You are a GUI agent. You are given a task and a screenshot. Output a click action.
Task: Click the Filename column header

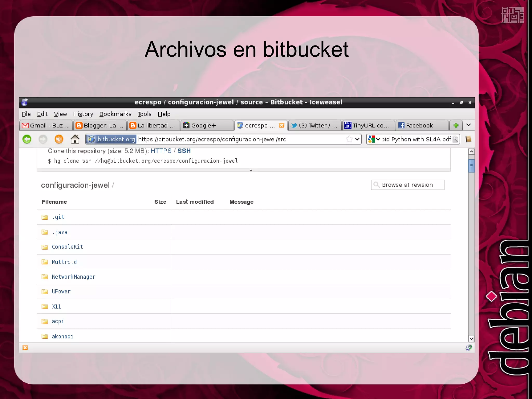[x=54, y=202]
